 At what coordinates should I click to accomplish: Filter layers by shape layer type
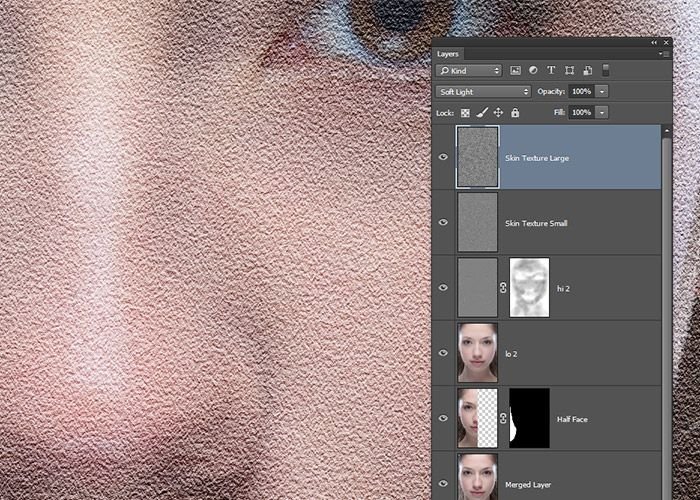(569, 71)
